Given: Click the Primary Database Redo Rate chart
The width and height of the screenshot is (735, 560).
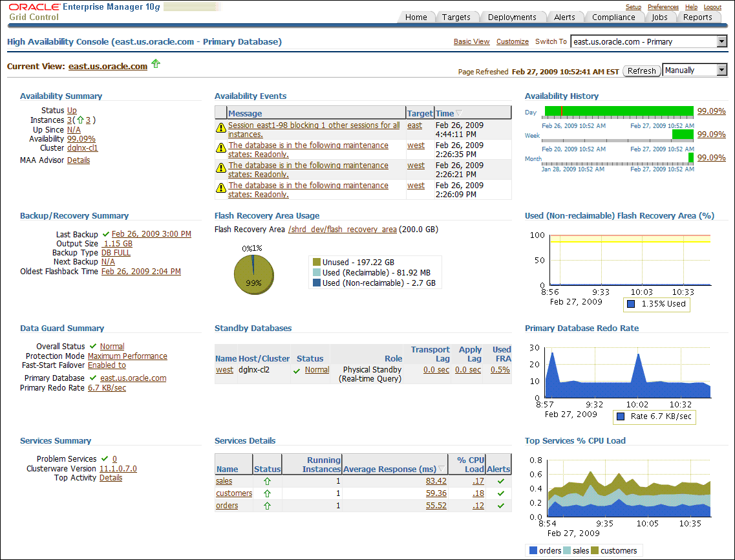Looking at the screenshot, I should click(x=628, y=373).
